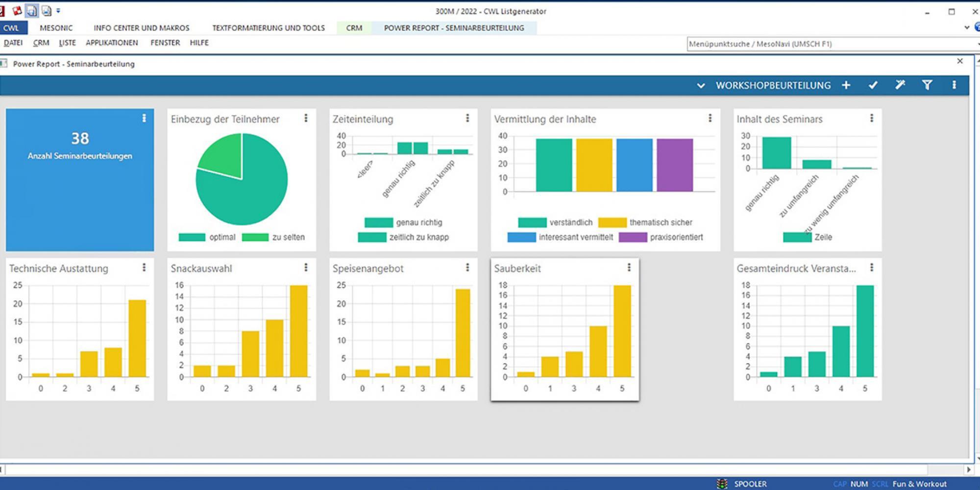Toggle the 'zu selten' legend entry
The height and width of the screenshot is (490, 980).
pos(273,237)
